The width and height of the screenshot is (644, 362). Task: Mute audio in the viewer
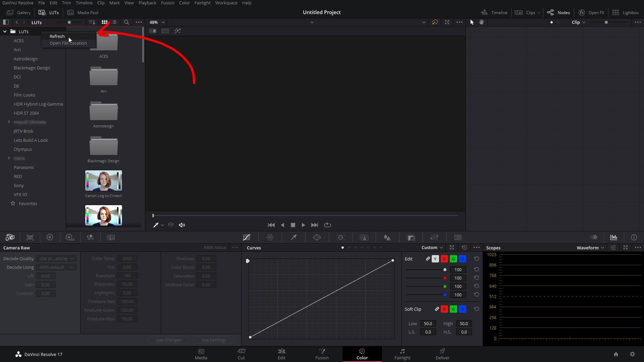[182, 225]
